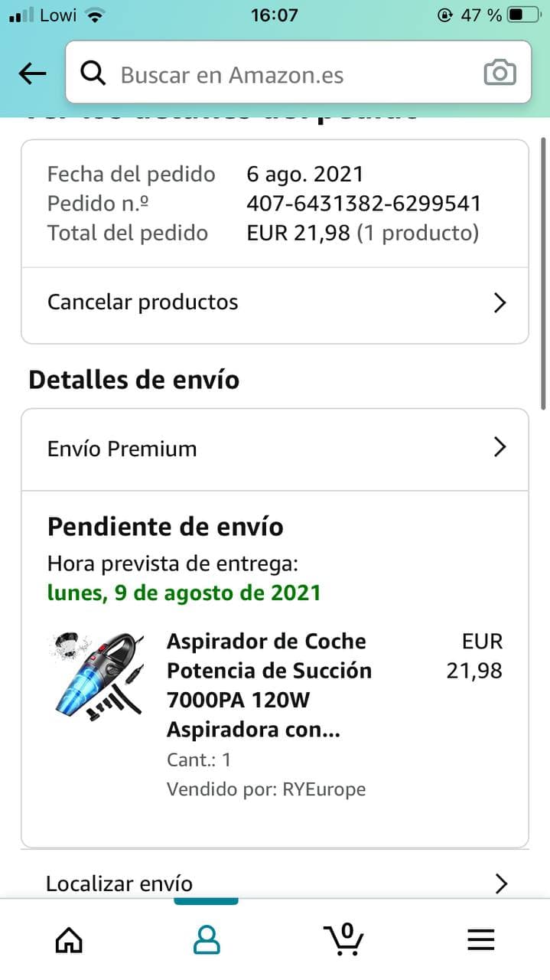This screenshot has width=550, height=980.
Task: Tap the battery status indicator
Action: click(x=523, y=15)
